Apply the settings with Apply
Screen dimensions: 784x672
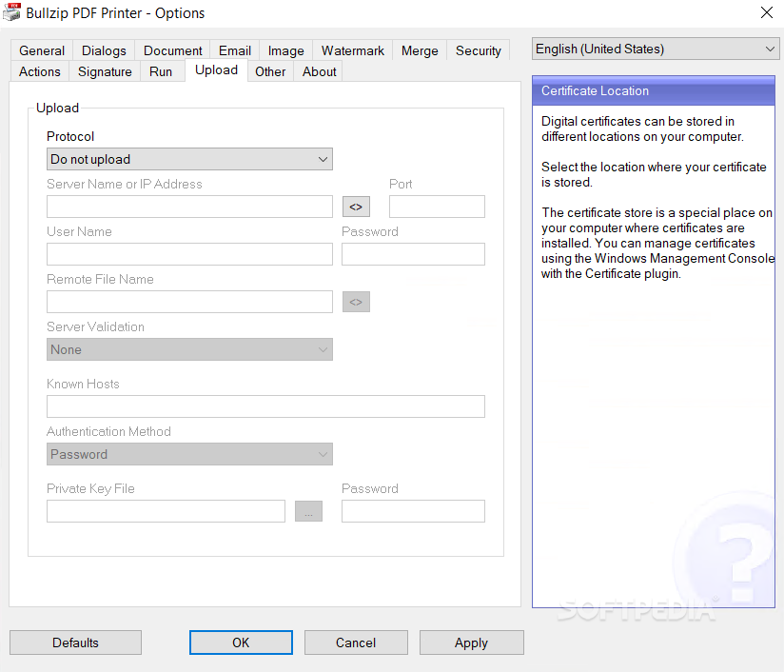(x=472, y=642)
